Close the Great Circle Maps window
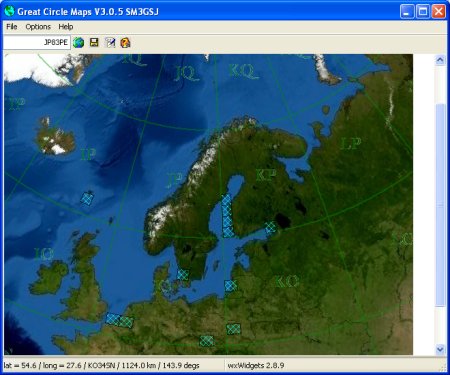 (438, 12)
